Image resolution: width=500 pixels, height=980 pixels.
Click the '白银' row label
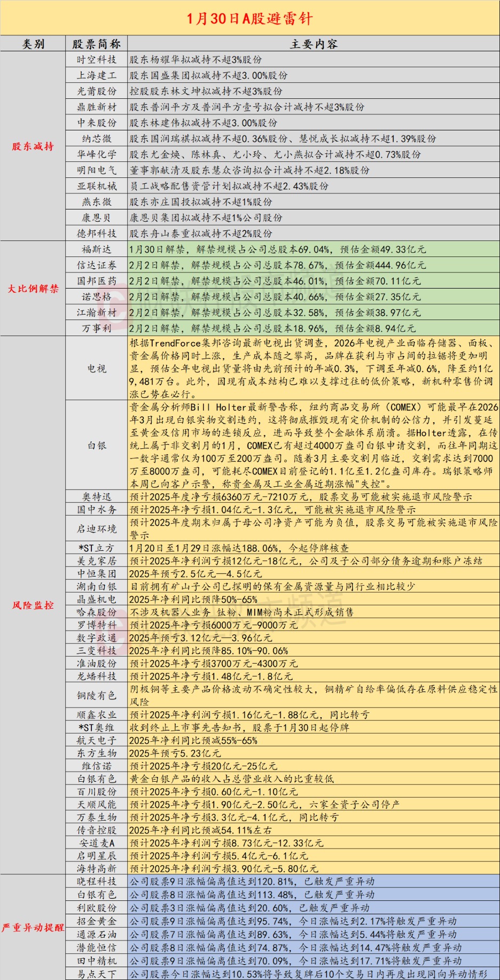point(97,445)
